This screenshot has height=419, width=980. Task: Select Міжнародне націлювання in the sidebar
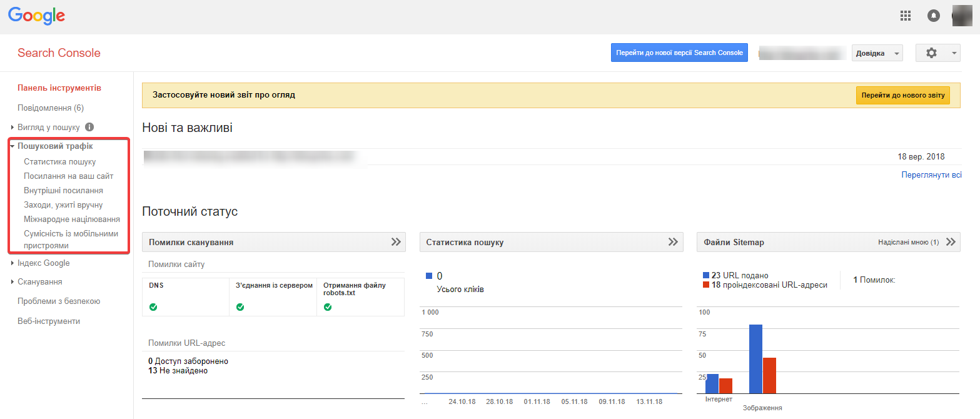(72, 220)
